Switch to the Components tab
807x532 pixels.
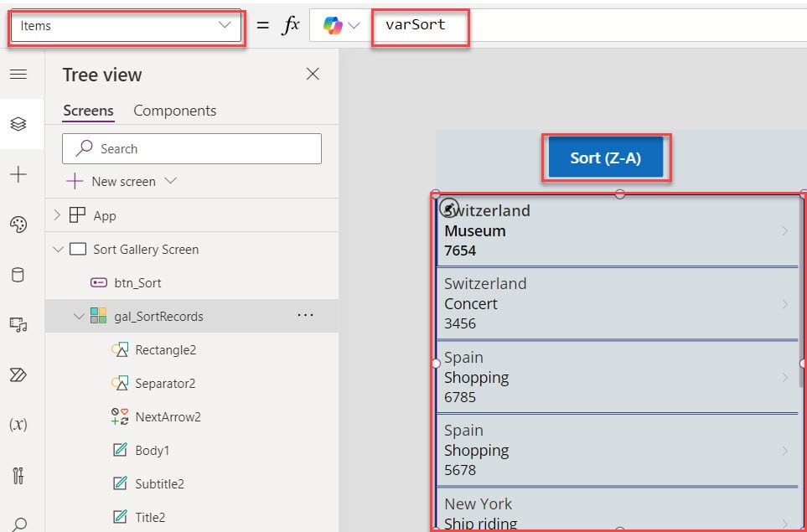(175, 111)
